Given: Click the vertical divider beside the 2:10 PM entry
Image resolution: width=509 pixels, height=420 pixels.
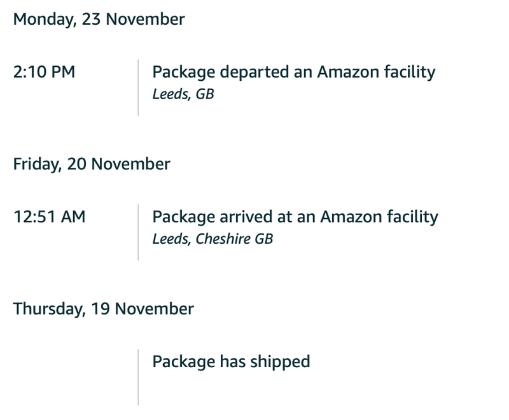Looking at the screenshot, I should 138,87.
